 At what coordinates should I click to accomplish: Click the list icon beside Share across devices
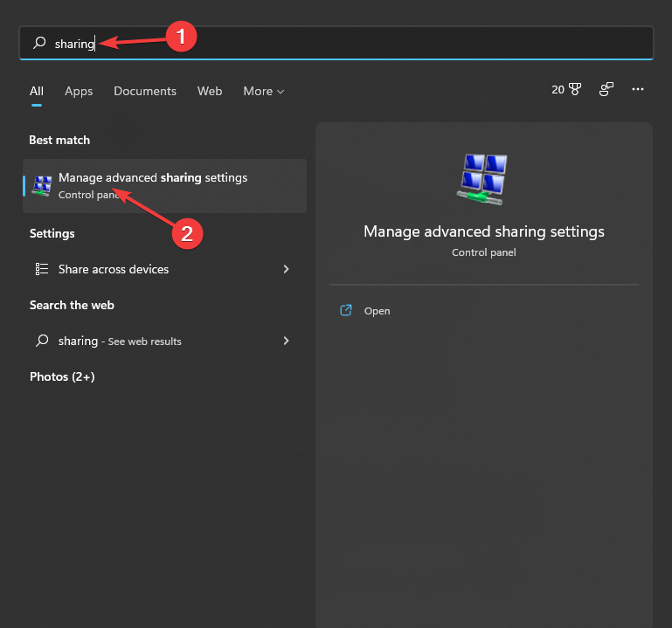(x=41, y=269)
